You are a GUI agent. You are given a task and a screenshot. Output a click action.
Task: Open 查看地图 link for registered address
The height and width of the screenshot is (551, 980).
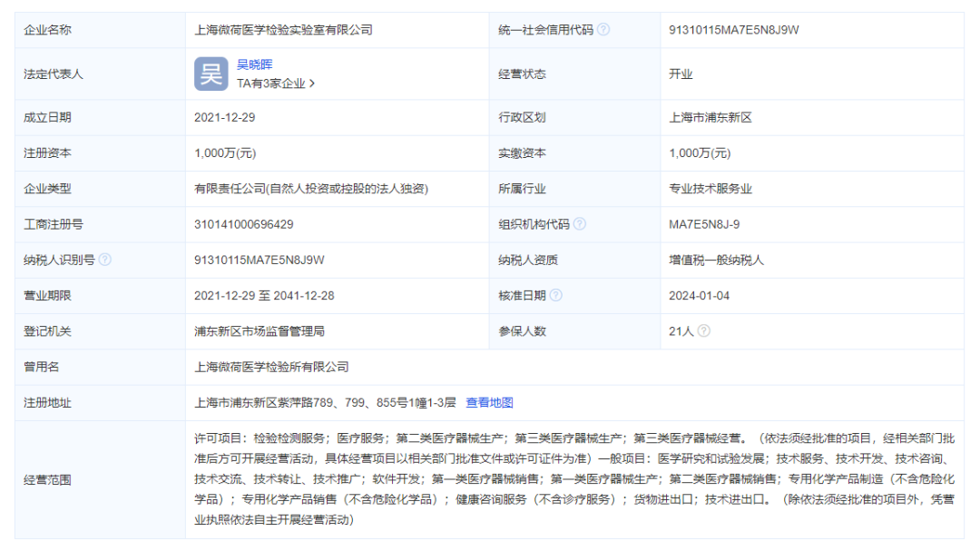coord(489,402)
